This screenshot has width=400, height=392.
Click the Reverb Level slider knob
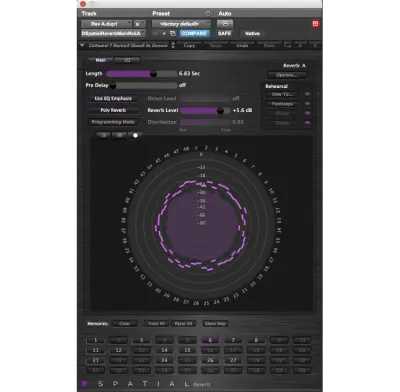(220, 111)
